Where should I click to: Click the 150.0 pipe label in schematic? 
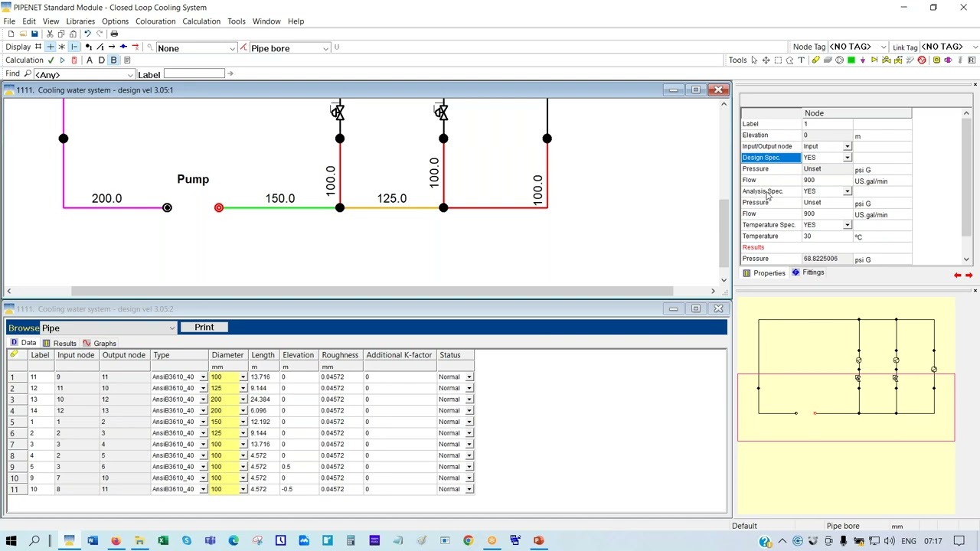(x=280, y=198)
